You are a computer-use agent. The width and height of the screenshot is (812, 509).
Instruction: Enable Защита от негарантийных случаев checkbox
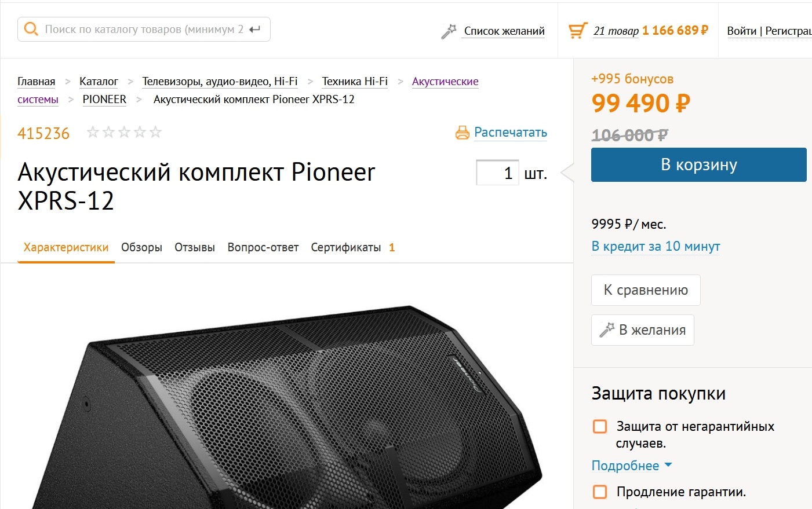point(600,427)
